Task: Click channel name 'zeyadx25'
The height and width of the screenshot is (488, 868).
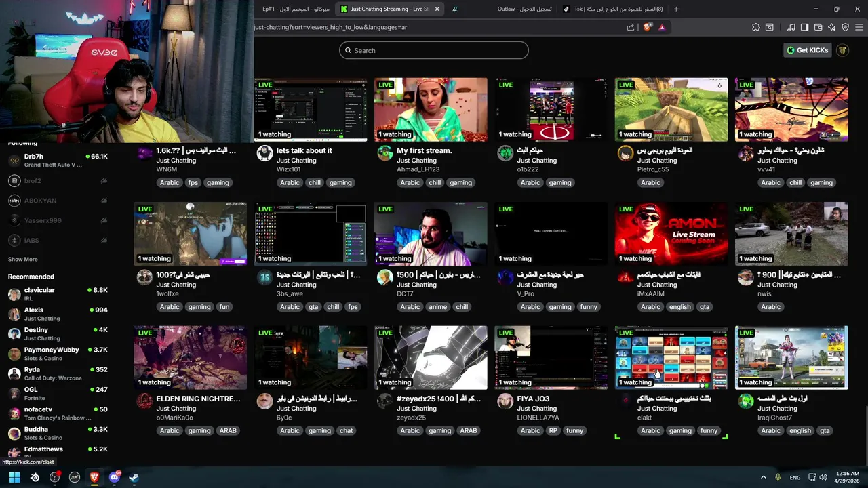Action: 412,418
